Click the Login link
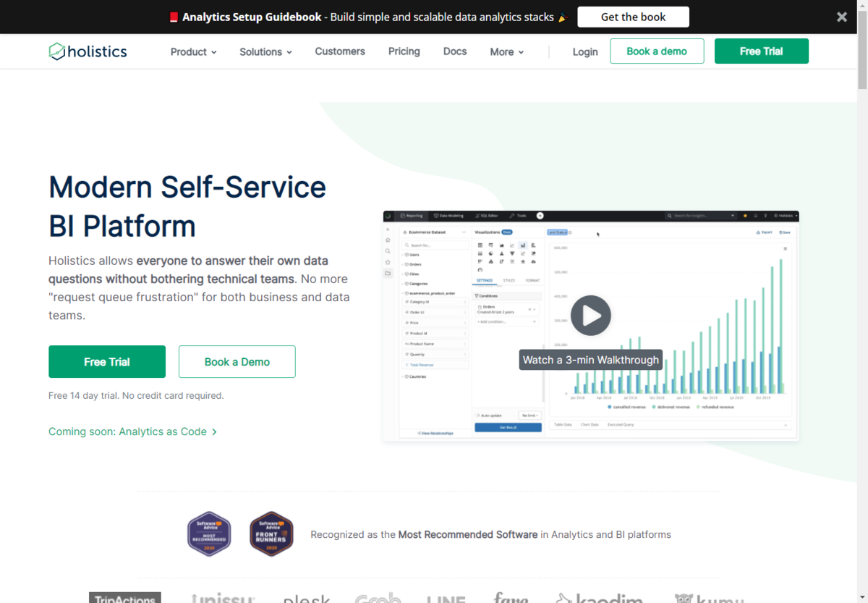868x603 pixels. tap(585, 52)
